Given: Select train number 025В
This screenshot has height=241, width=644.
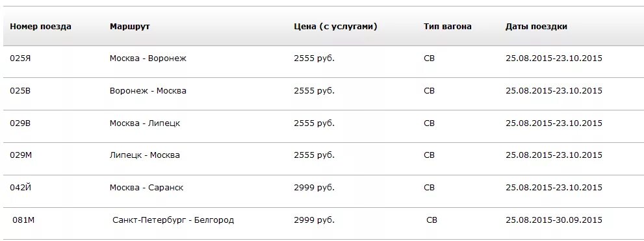Looking at the screenshot, I should click(x=20, y=91).
